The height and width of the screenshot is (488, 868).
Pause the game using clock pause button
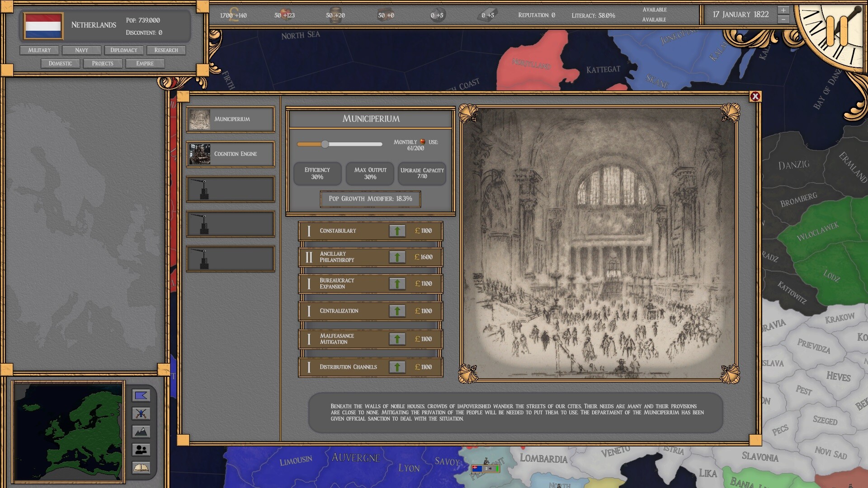click(837, 30)
